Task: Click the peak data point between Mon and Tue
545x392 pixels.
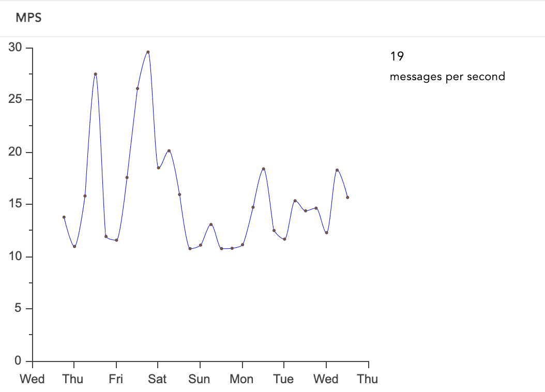Action: coord(264,169)
